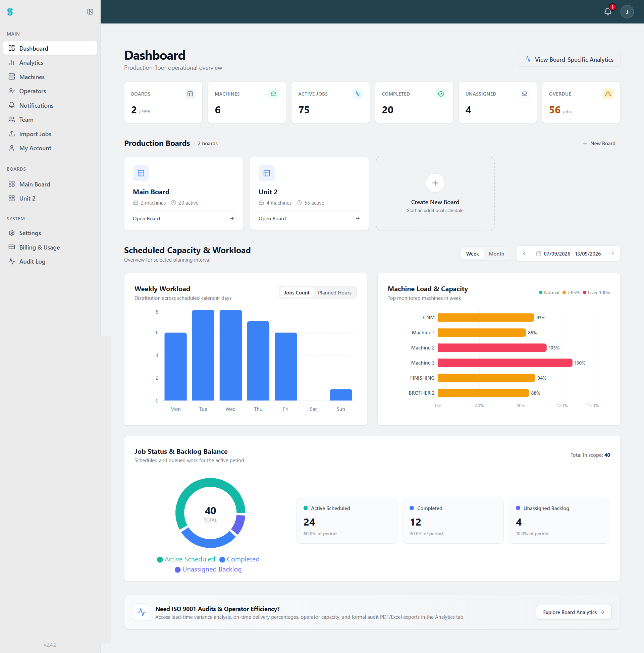Go to previous week with left chevron
The image size is (644, 653).
tap(524, 254)
